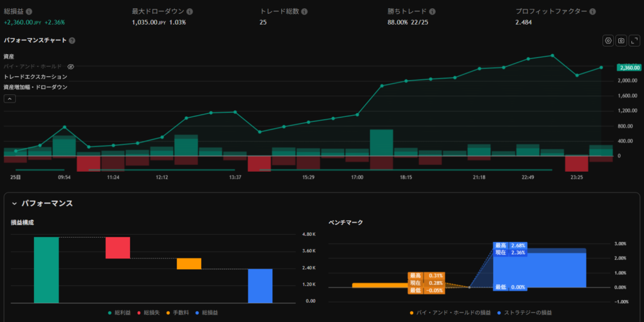
Task: Collapse the パフォーマンス section
Action: 14,204
